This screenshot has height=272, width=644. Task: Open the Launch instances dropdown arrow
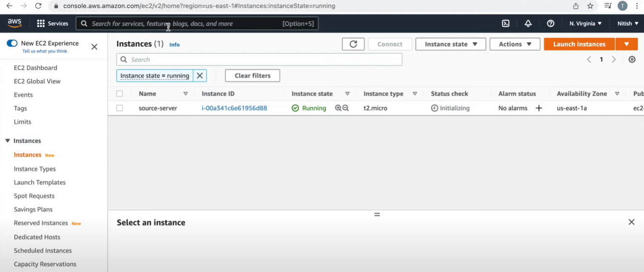point(627,44)
